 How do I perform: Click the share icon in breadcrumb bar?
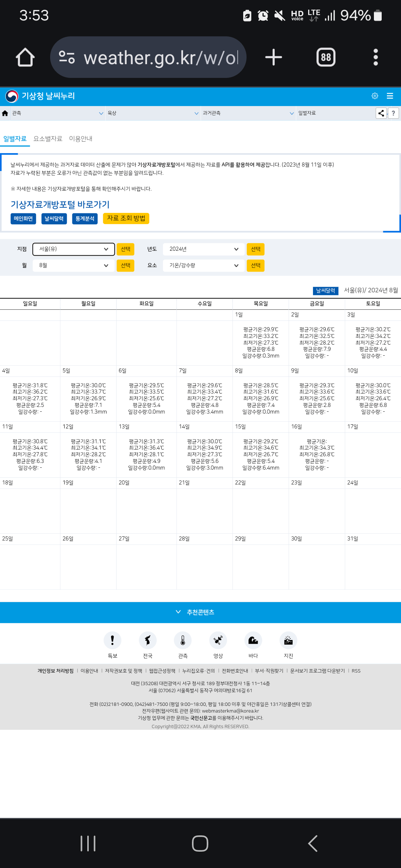[381, 113]
